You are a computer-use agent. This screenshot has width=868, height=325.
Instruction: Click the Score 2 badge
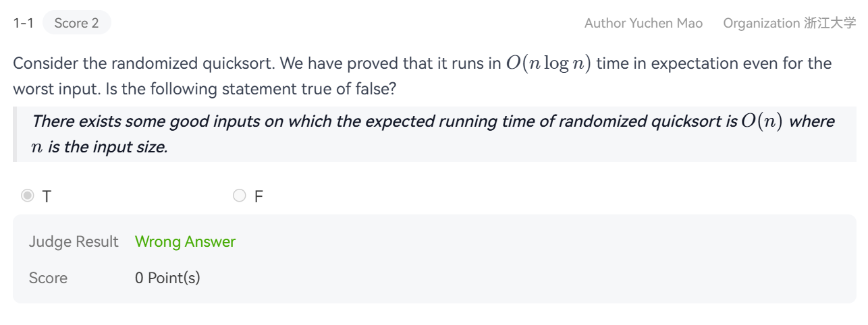tap(76, 24)
